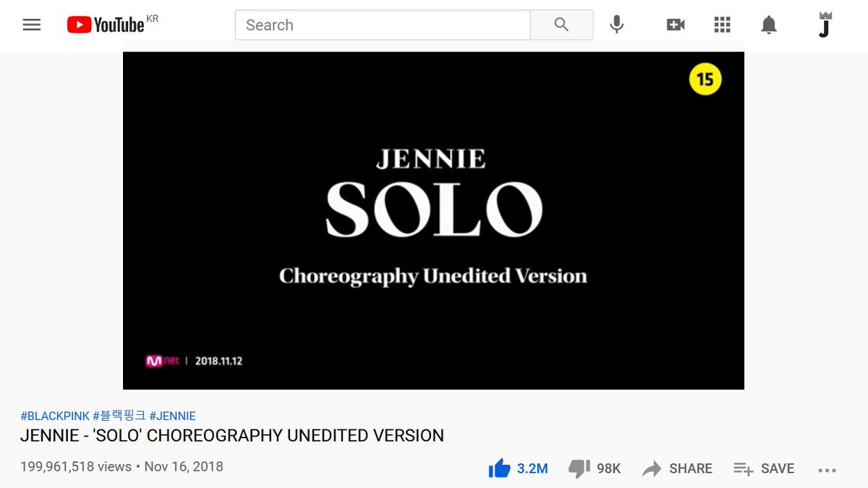
Task: Click the 199,961,518 views text
Action: pos(76,466)
